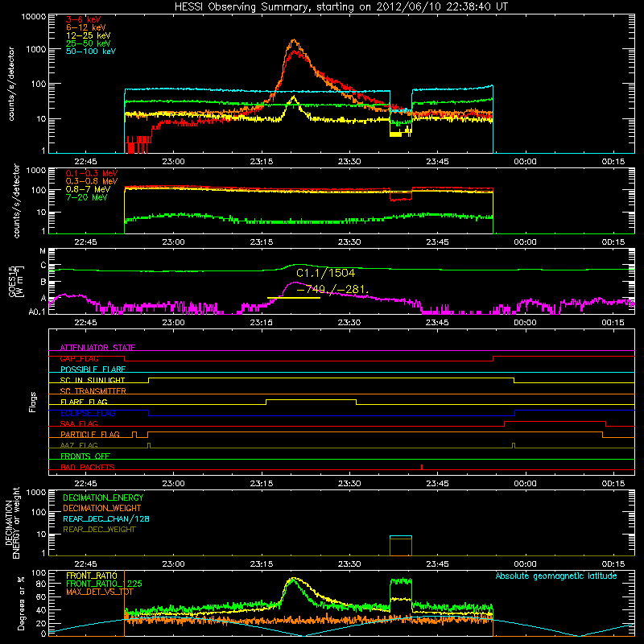Image resolution: width=644 pixels, height=644 pixels.
Task: Select the 50-100 keV legend label
Action: pyautogui.click(x=91, y=52)
